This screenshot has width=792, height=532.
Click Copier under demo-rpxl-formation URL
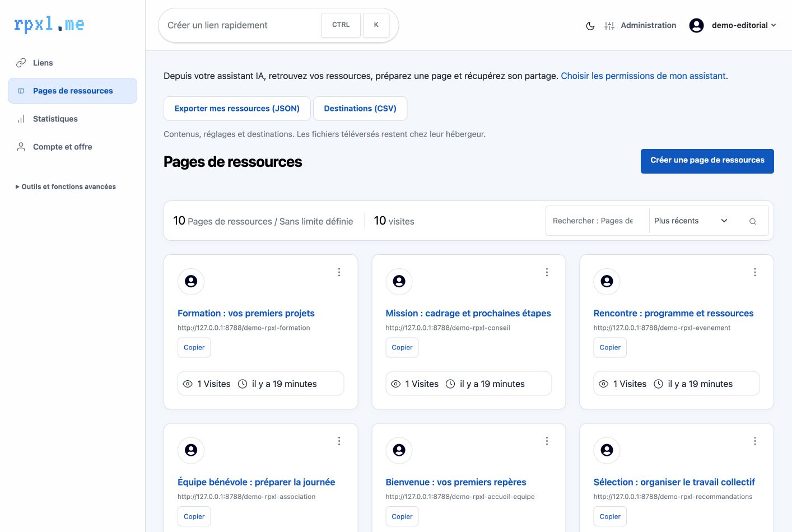194,348
